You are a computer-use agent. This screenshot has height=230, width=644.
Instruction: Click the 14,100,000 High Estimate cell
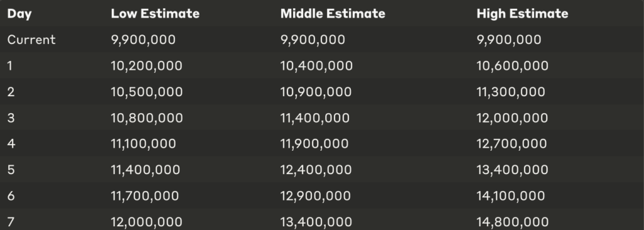pos(511,196)
